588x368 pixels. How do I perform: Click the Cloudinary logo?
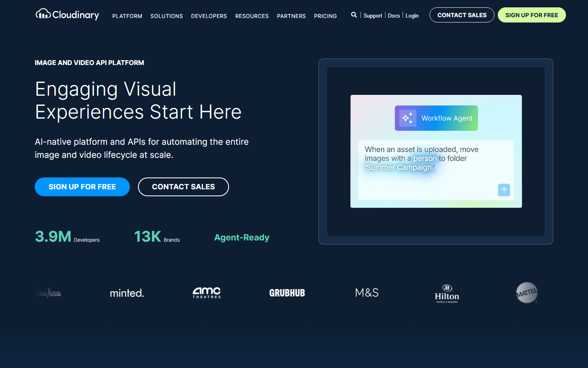(x=67, y=15)
